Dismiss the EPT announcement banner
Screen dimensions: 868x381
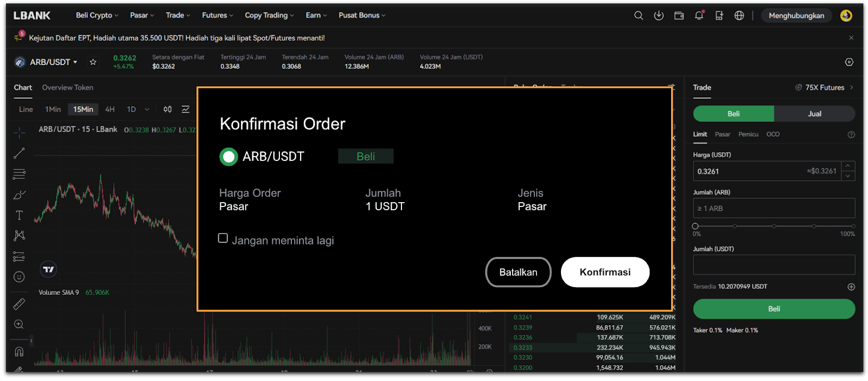click(851, 38)
